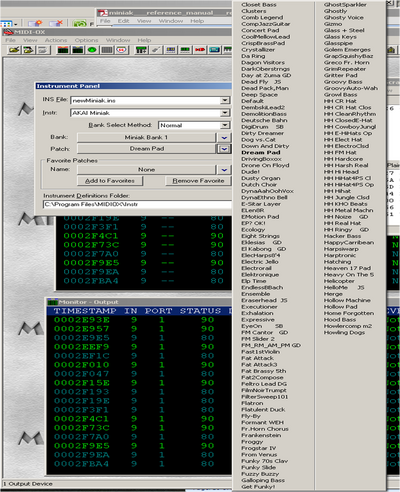Open MIDI-OX Actions menu
This screenshot has height=492, width=400.
pyautogui.click(x=56, y=40)
